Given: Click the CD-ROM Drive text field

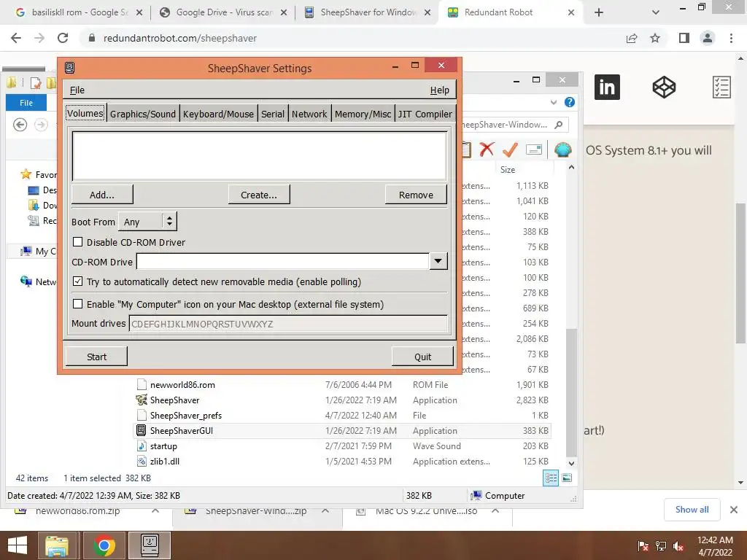Looking at the screenshot, I should point(283,262).
